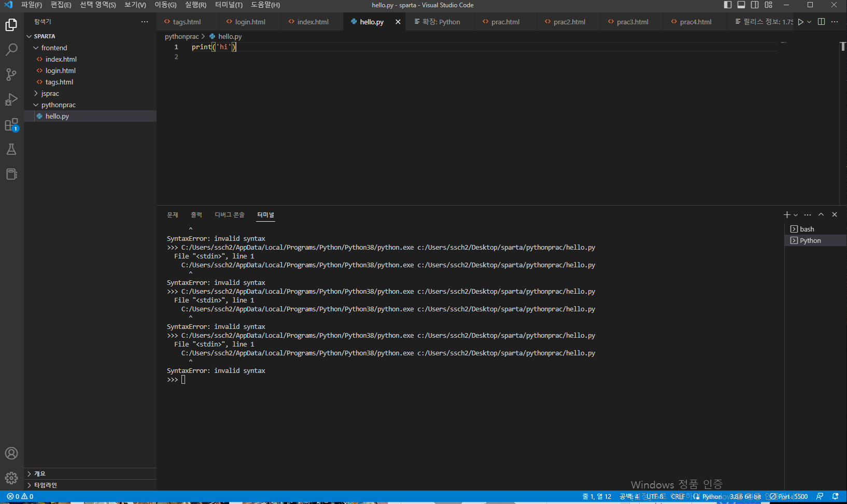Create a new terminal with plus icon

[787, 214]
